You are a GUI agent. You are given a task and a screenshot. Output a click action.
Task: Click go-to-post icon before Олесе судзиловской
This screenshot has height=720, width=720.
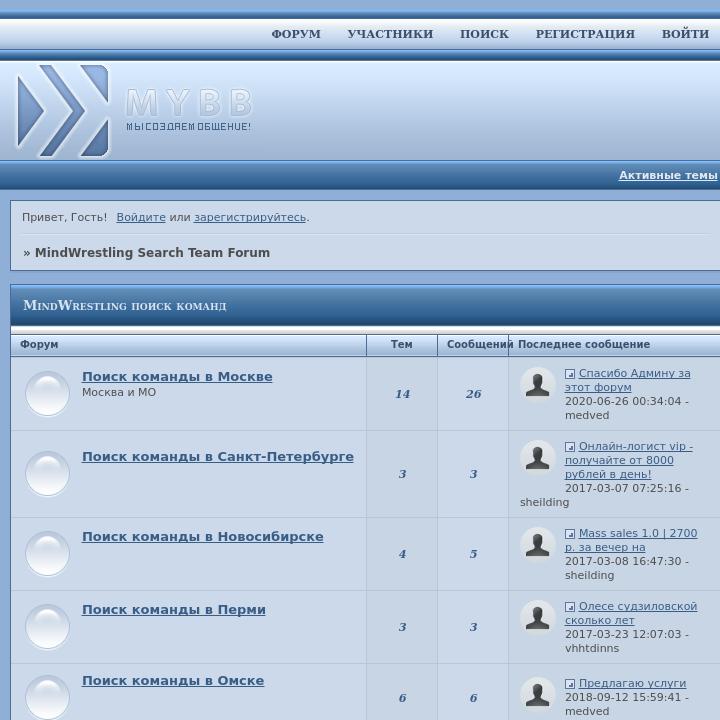point(570,607)
